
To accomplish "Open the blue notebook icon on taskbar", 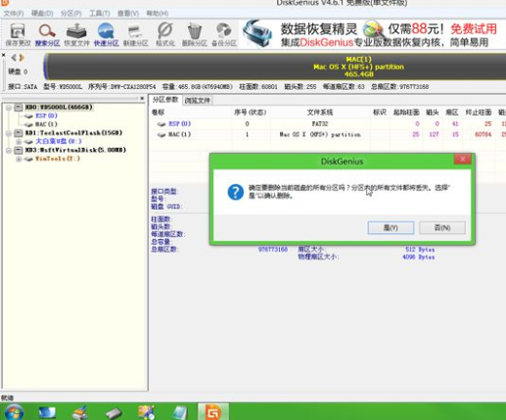I will click(179, 412).
